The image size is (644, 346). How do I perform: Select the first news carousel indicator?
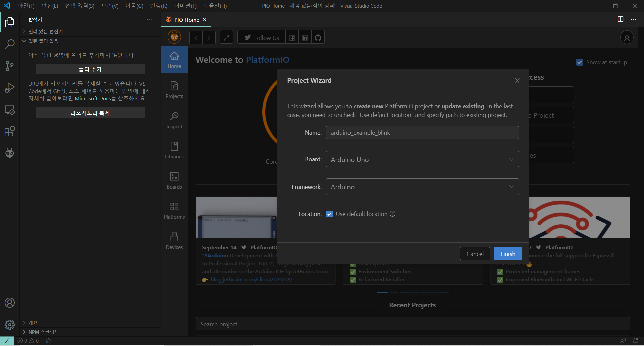click(x=382, y=292)
